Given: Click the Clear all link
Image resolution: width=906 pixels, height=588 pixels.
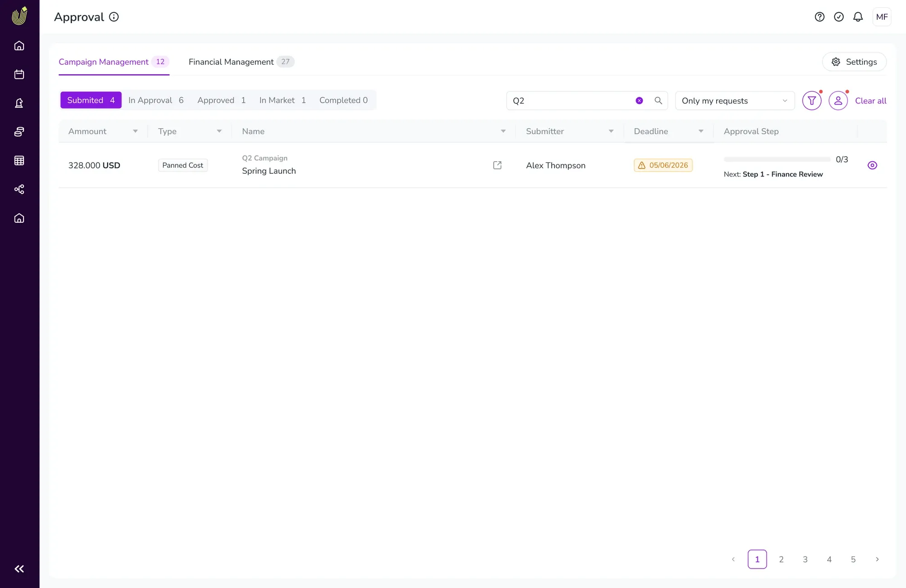Looking at the screenshot, I should (x=870, y=100).
